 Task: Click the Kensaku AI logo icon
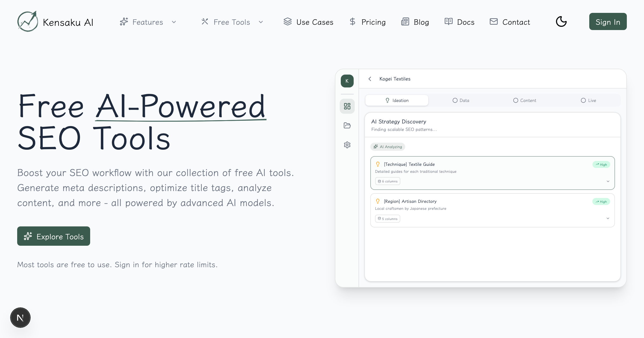27,21
